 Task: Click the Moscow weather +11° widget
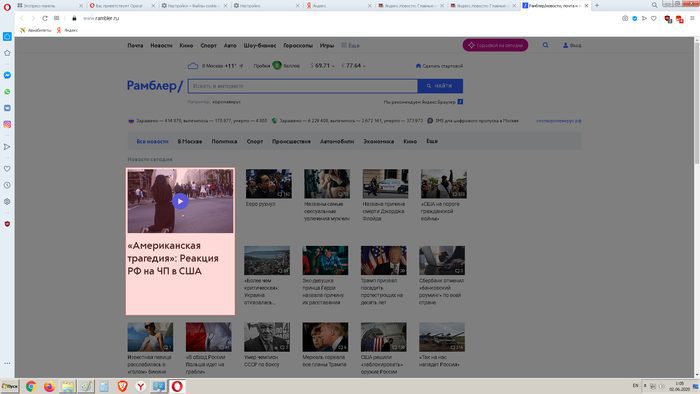point(215,66)
